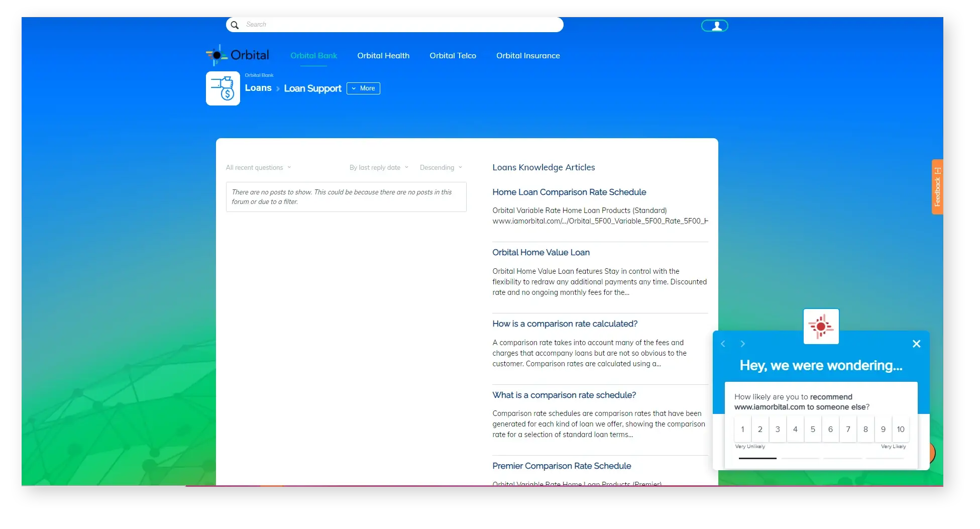Choose rating 8 in survey
Viewport: 980px width, 529px height.
coord(865,429)
